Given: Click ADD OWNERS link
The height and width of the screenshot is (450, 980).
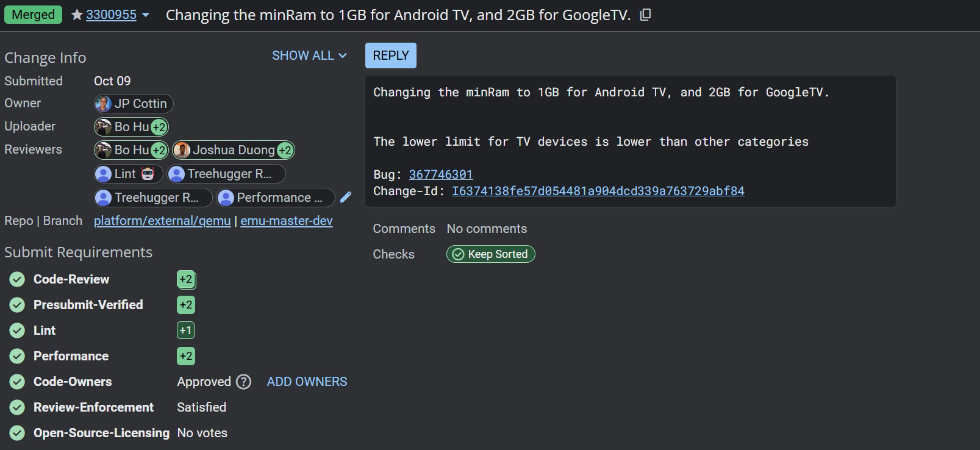Looking at the screenshot, I should pos(307,382).
